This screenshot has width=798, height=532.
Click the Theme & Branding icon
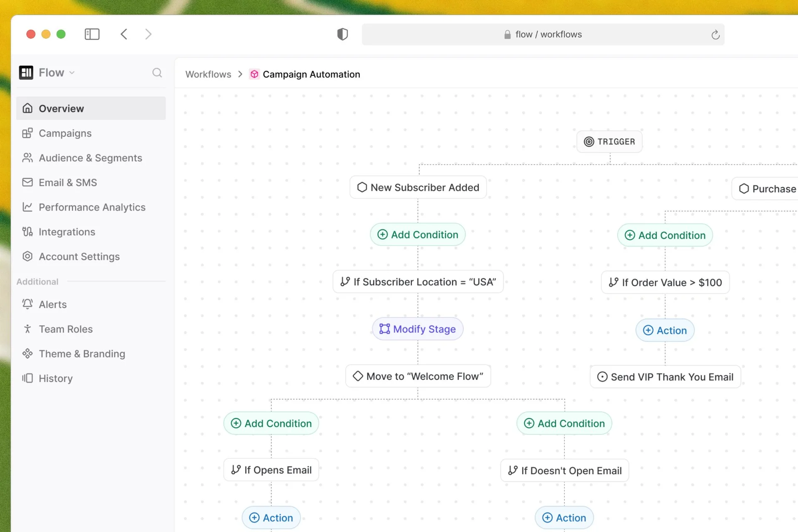click(27, 354)
